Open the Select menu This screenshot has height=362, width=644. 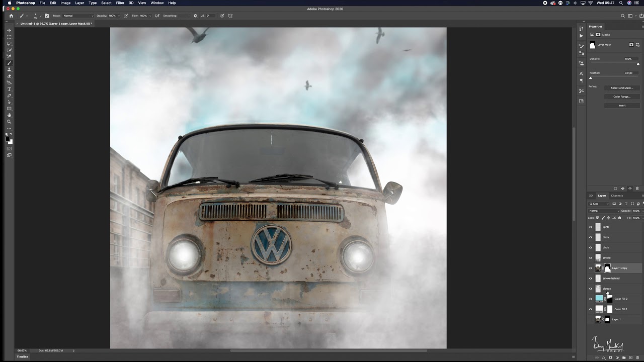click(106, 3)
